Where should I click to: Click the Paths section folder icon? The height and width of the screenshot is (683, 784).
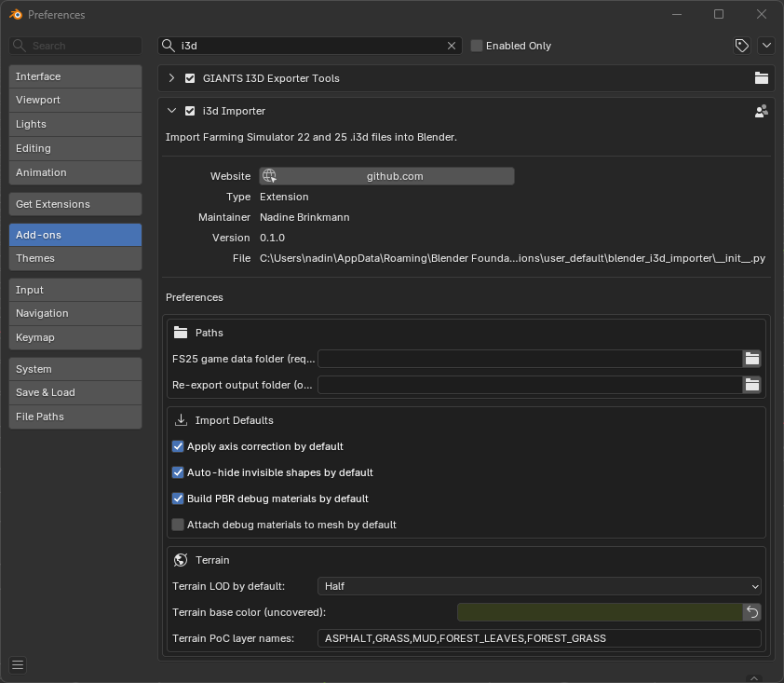[x=181, y=333]
